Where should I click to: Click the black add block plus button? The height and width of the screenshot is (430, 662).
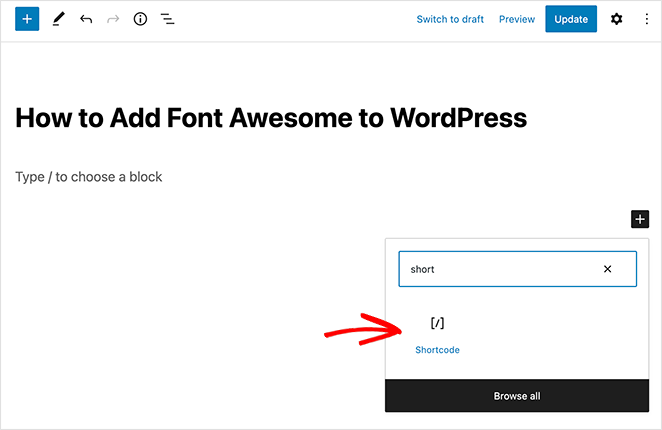tap(640, 219)
